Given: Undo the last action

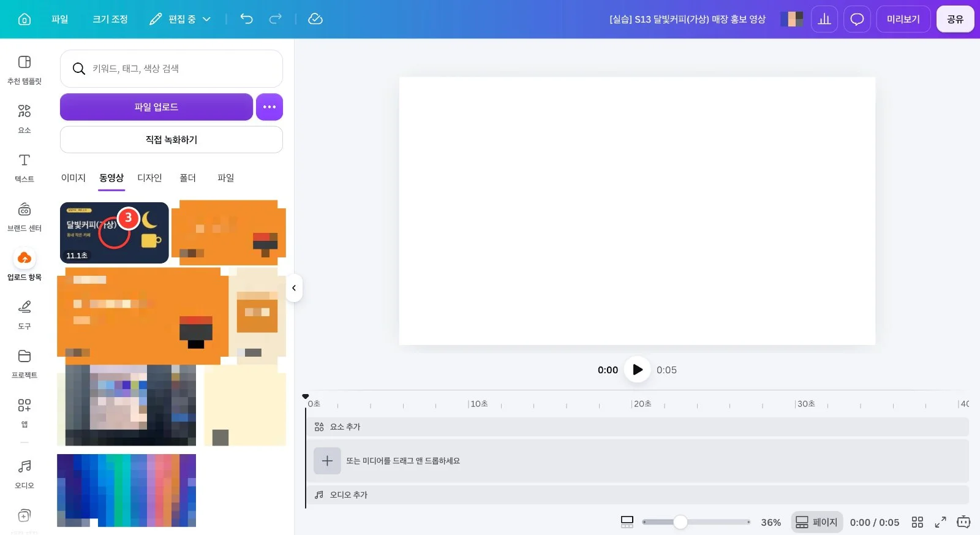Looking at the screenshot, I should point(246,19).
